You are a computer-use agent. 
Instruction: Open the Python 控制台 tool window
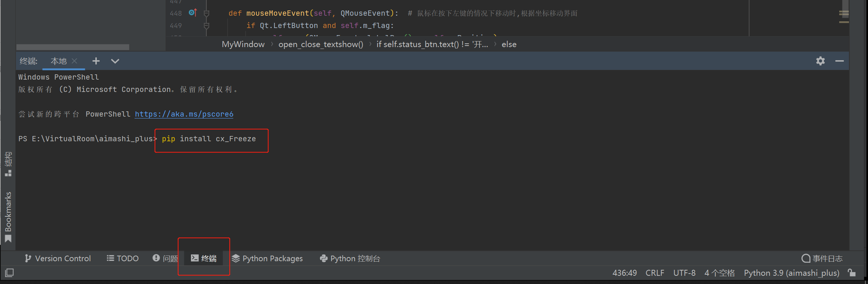[350, 258]
